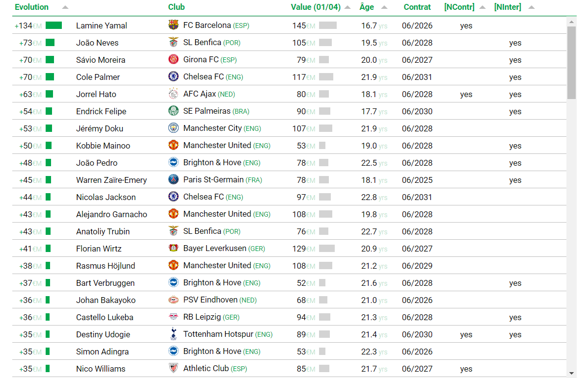This screenshot has height=378, width=588.
Task: Click the FC Barcelona club crest icon
Action: 173,25
